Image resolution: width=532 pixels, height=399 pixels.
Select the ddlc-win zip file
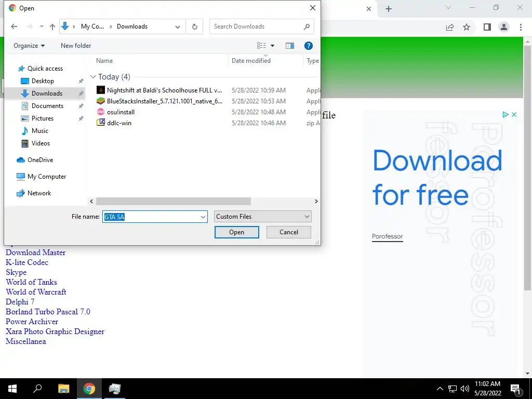pos(119,123)
